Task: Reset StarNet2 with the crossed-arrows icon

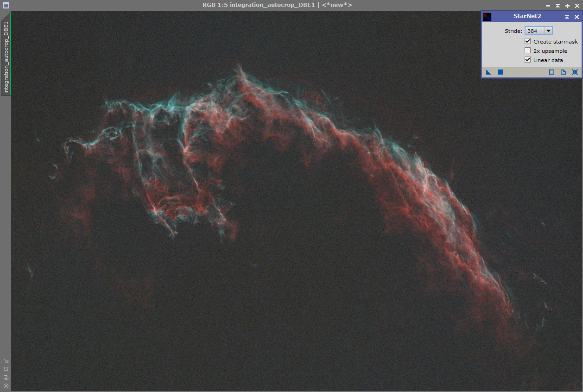Action: (575, 72)
